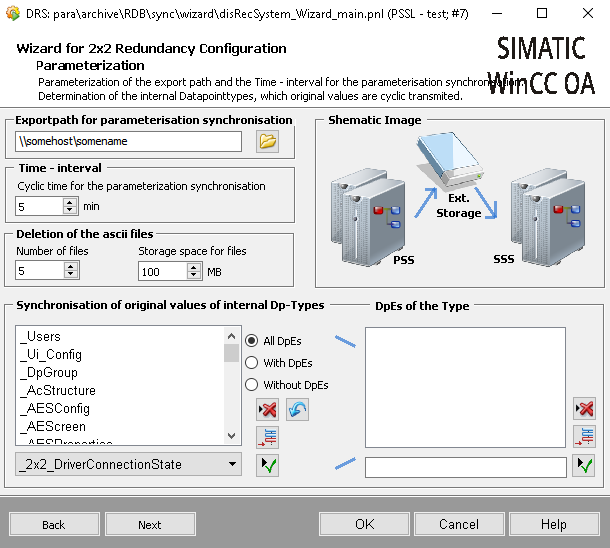Open the _2x2_DriverConnectionState dropdown
This screenshot has height=548, width=610.
pos(128,464)
